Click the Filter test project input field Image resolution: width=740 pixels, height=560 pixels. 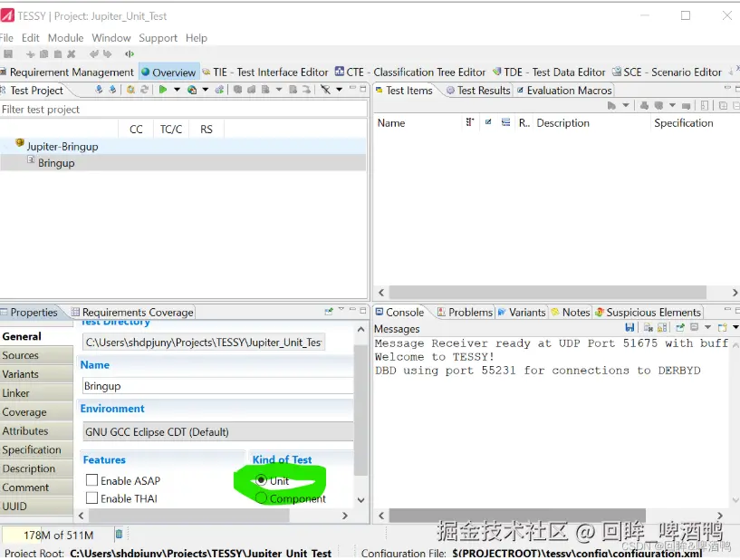tap(184, 109)
